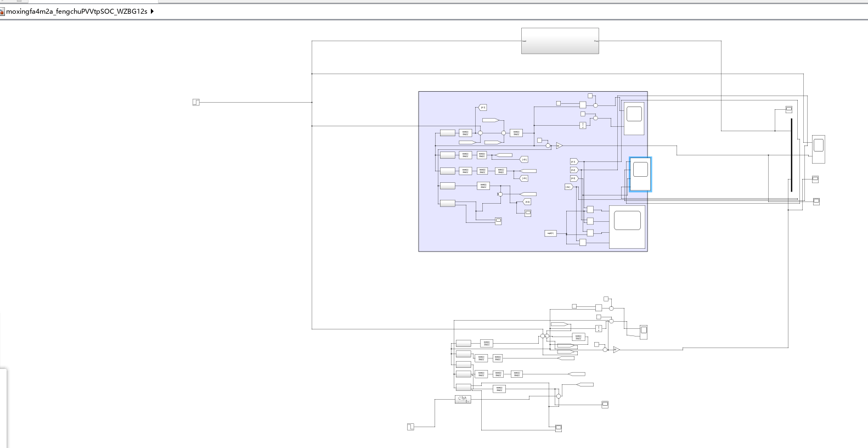This screenshot has height=448, width=868.
Task: Click the moxingfa4m2a_fengchuPVVtpSOC_WZBG12s breadcrumb name
Action: tap(76, 11)
